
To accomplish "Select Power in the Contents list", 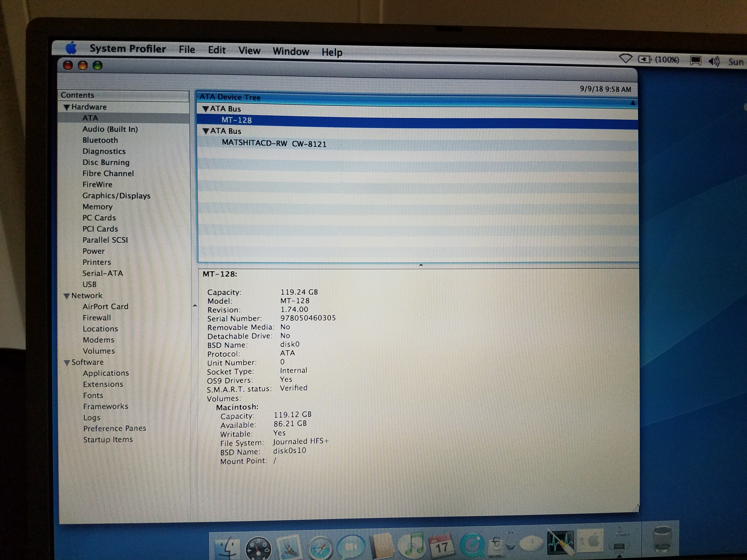I will pyautogui.click(x=94, y=251).
